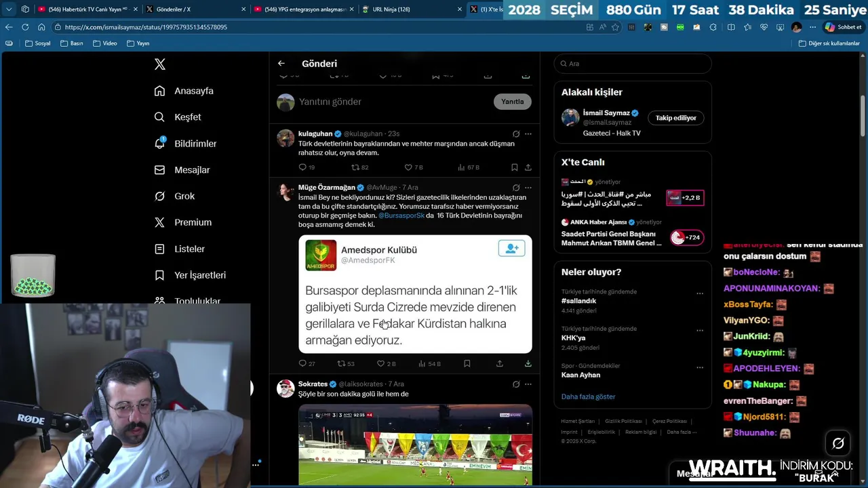Open Diğer sık kullanılanlar folder
This screenshot has width=868, height=488.
pyautogui.click(x=829, y=43)
